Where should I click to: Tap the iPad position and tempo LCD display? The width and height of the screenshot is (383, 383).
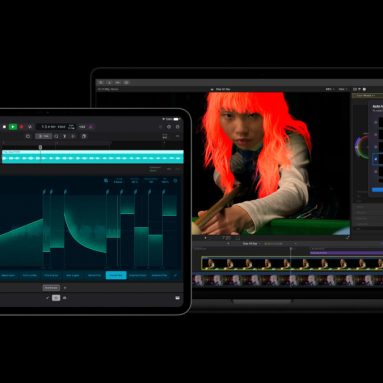point(56,127)
